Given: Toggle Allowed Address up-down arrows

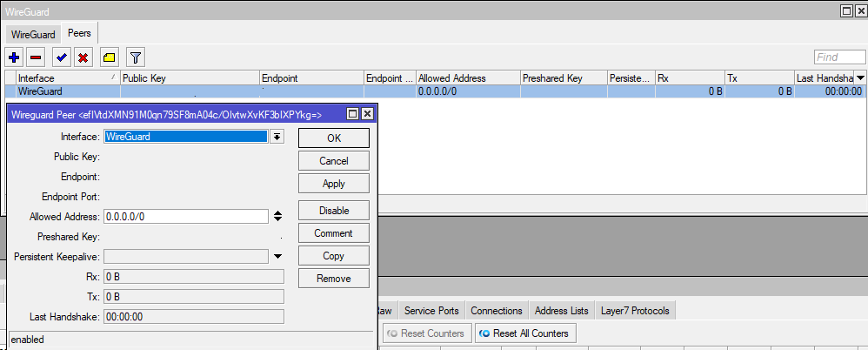Looking at the screenshot, I should [278, 217].
